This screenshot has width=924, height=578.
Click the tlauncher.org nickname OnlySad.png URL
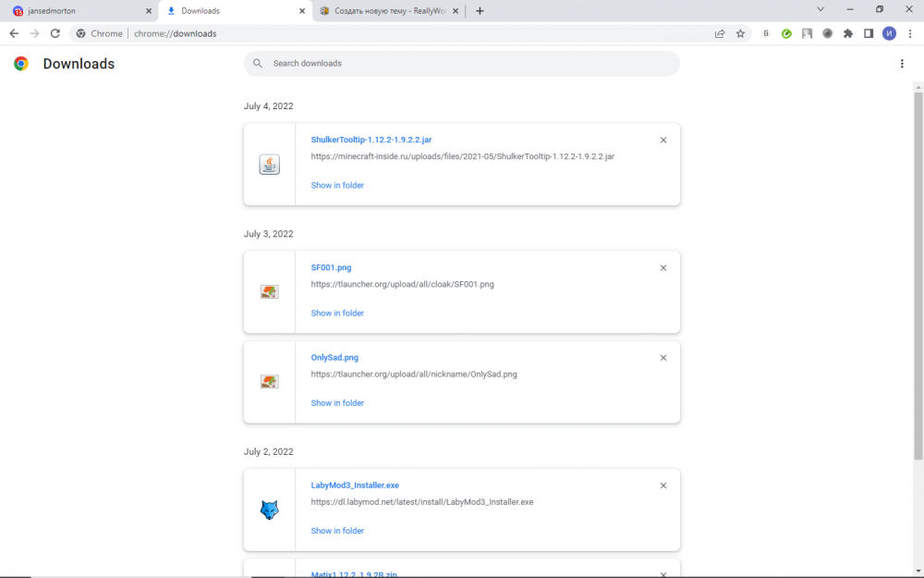point(414,374)
